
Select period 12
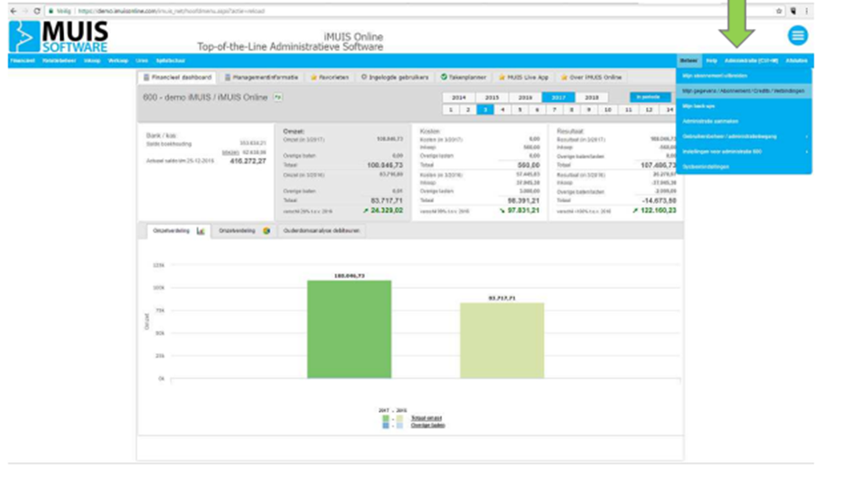click(x=649, y=110)
